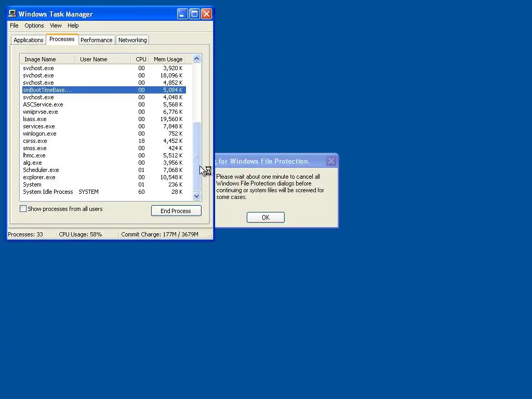Select the smss.exe process
The height and width of the screenshot is (399, 532).
click(104, 148)
